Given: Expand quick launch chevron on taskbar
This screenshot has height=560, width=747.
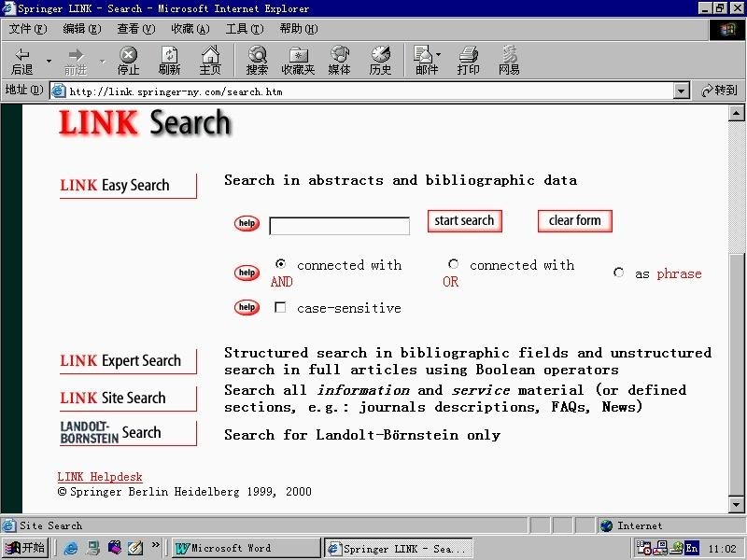Looking at the screenshot, I should tap(155, 545).
